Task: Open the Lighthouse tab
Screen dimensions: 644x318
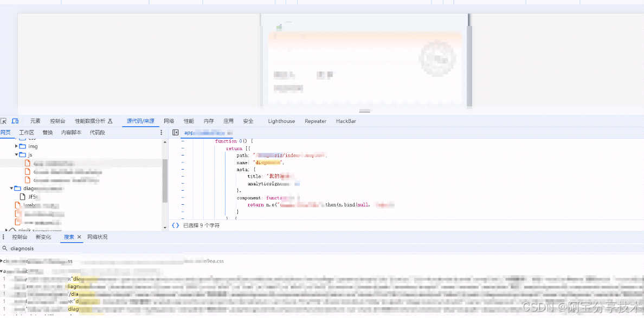Action: click(281, 121)
